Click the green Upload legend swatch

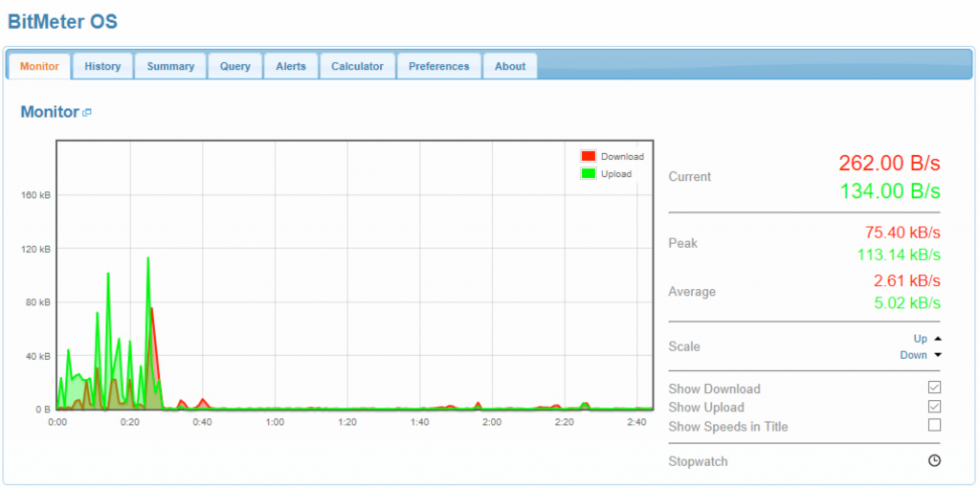(x=588, y=173)
